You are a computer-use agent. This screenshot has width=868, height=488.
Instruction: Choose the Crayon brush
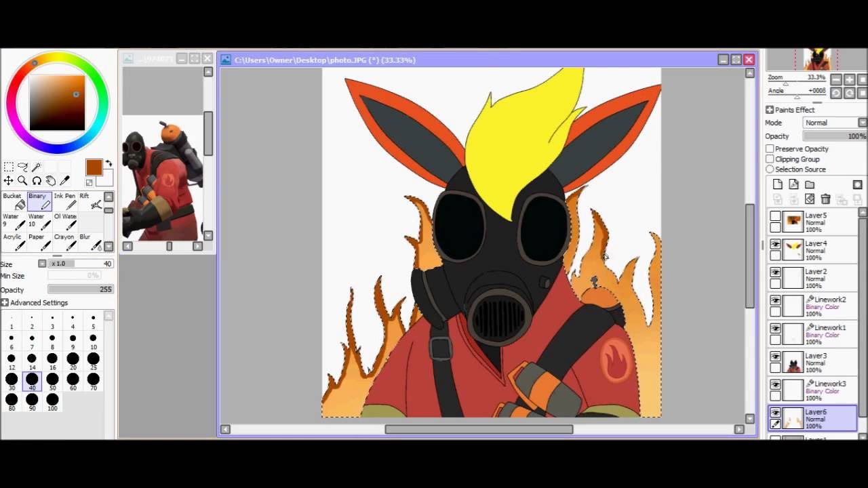coord(65,242)
